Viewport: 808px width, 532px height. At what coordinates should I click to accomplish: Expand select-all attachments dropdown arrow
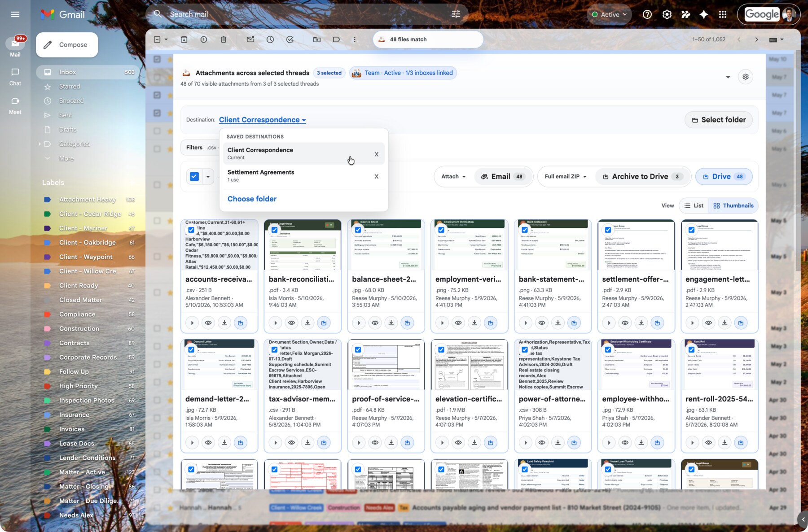pyautogui.click(x=208, y=177)
